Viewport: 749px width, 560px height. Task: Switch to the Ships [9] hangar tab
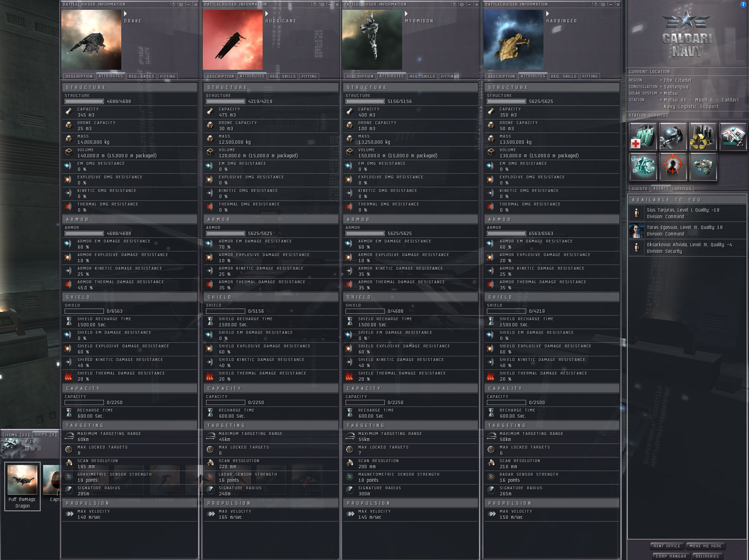[46, 435]
